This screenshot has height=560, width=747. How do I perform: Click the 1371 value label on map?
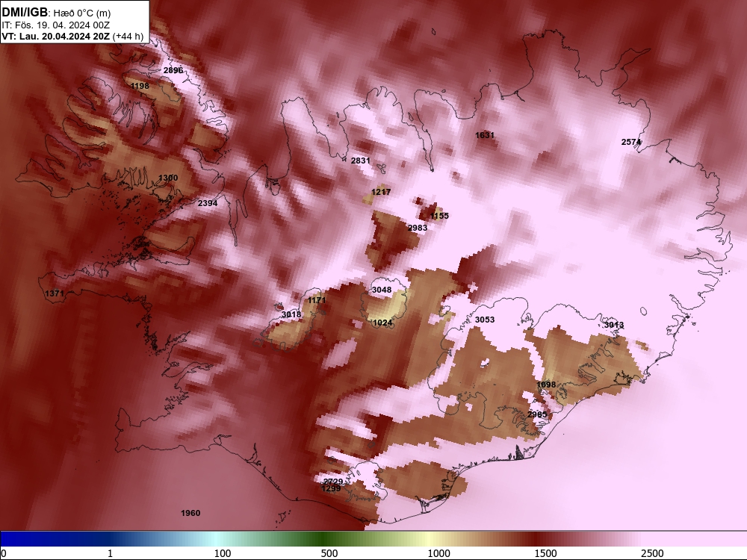point(55,293)
